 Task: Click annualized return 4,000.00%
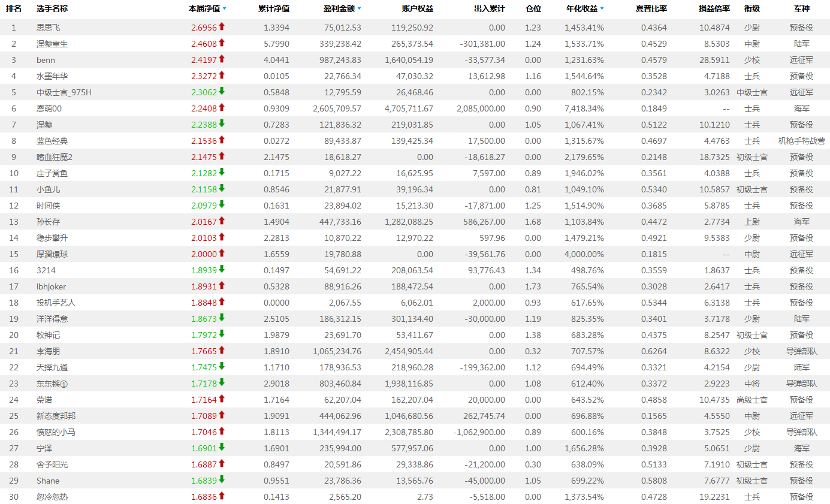point(584,254)
